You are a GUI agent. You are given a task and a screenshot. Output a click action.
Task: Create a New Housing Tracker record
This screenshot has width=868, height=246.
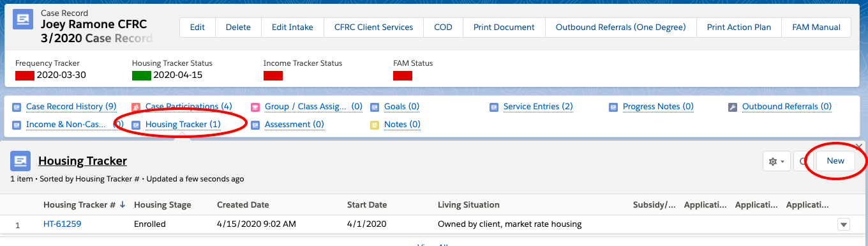click(x=835, y=161)
